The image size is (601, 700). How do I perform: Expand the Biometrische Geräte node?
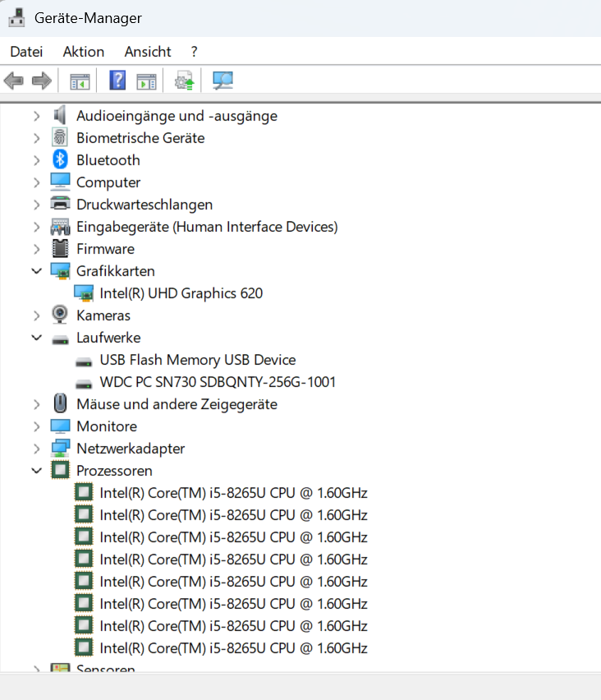(x=37, y=138)
